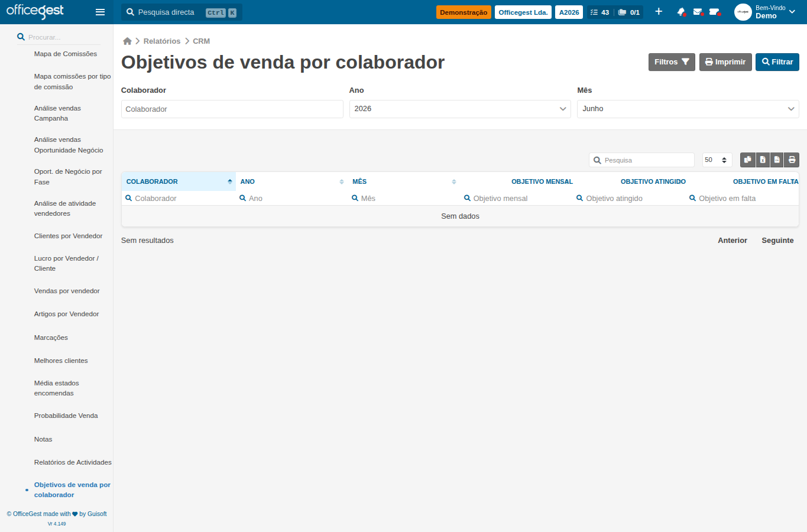Image resolution: width=807 pixels, height=532 pixels.
Task: Open Probabilidade Venda report
Action: coord(66,416)
